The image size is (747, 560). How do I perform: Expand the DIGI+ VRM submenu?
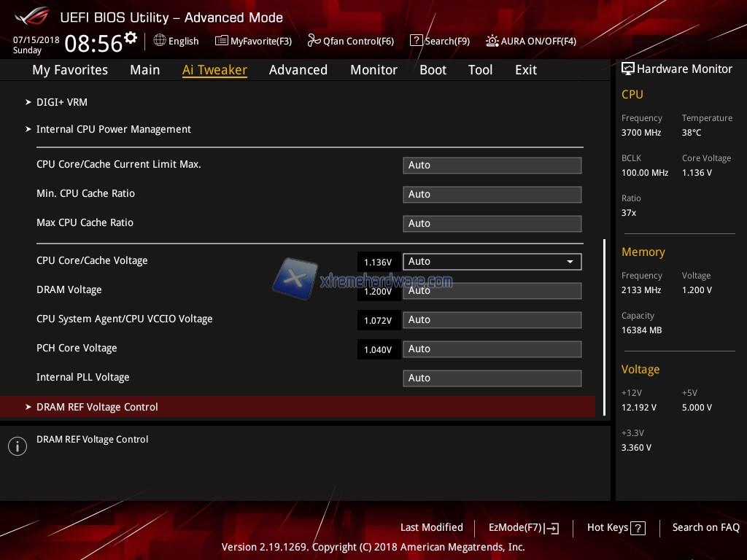click(x=61, y=102)
